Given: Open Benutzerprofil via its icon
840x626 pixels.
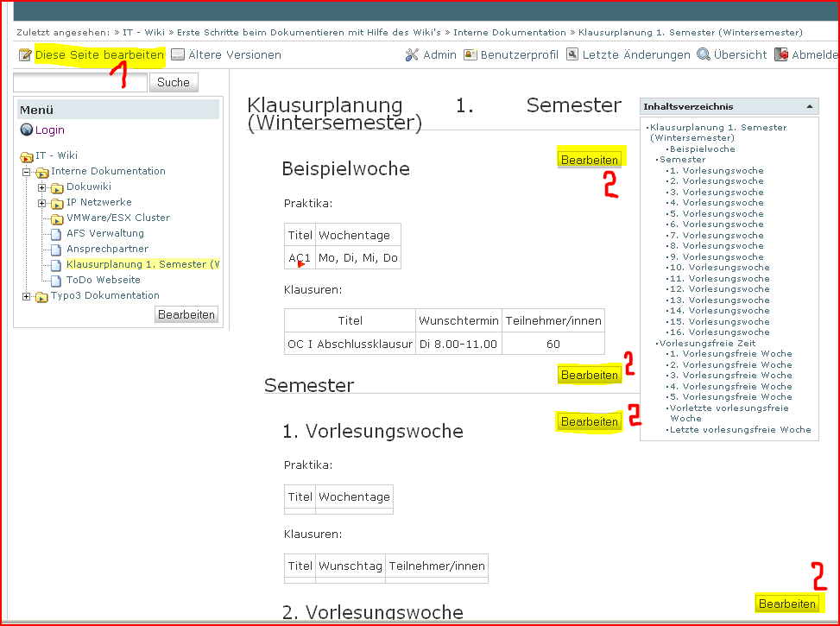Looking at the screenshot, I should click(471, 55).
